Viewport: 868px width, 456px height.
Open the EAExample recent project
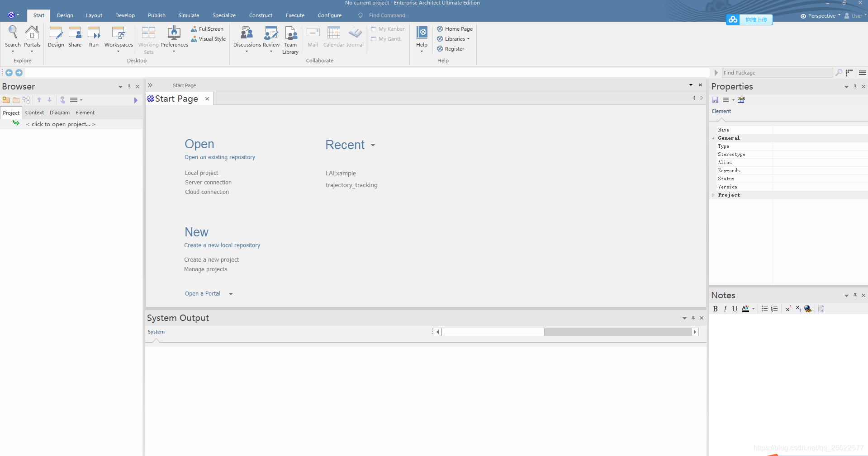pyautogui.click(x=341, y=173)
